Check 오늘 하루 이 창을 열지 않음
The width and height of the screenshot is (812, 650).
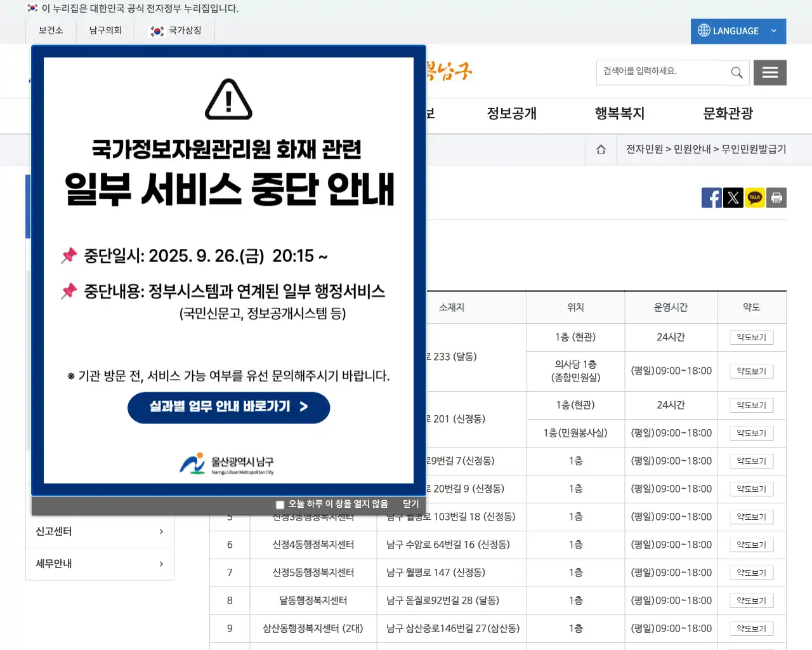pos(280,505)
